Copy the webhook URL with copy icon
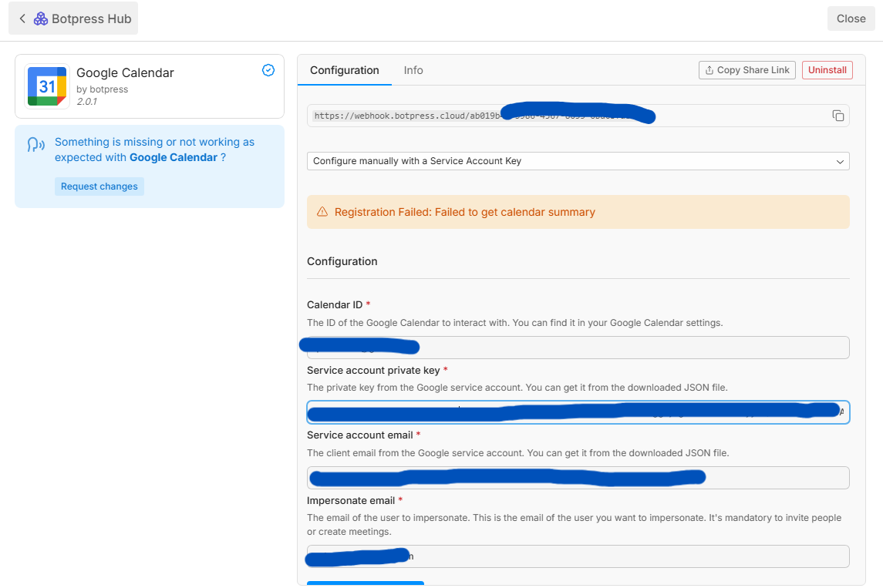883x588 pixels. [x=838, y=116]
